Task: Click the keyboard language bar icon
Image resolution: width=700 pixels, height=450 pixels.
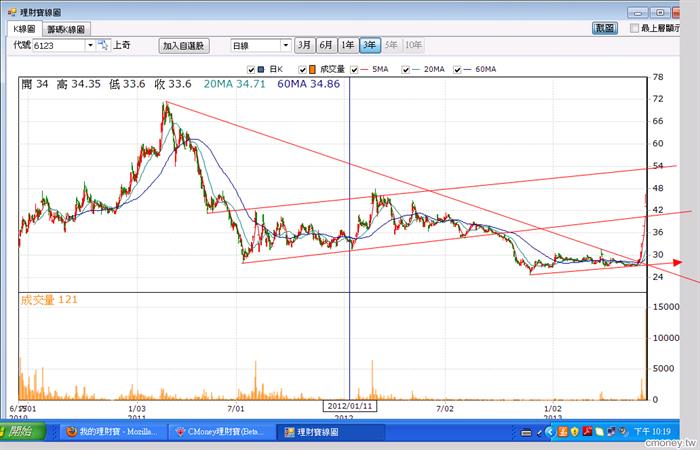Action: (526, 432)
